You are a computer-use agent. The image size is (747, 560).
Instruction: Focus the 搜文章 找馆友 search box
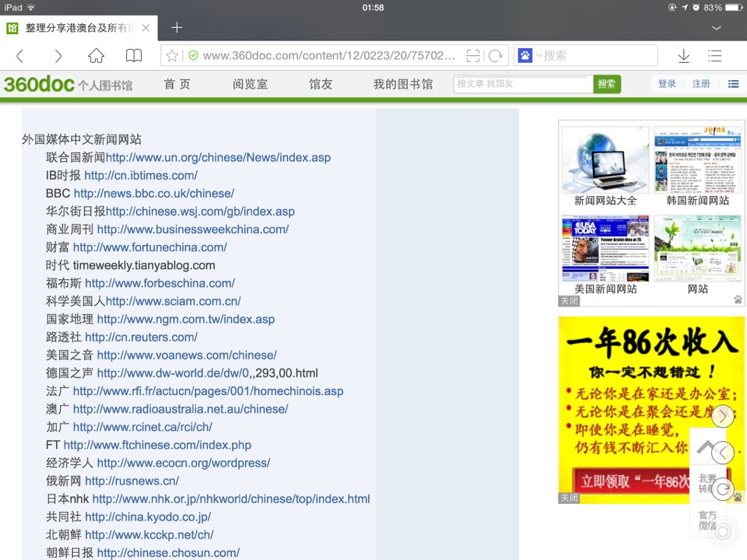click(x=523, y=84)
